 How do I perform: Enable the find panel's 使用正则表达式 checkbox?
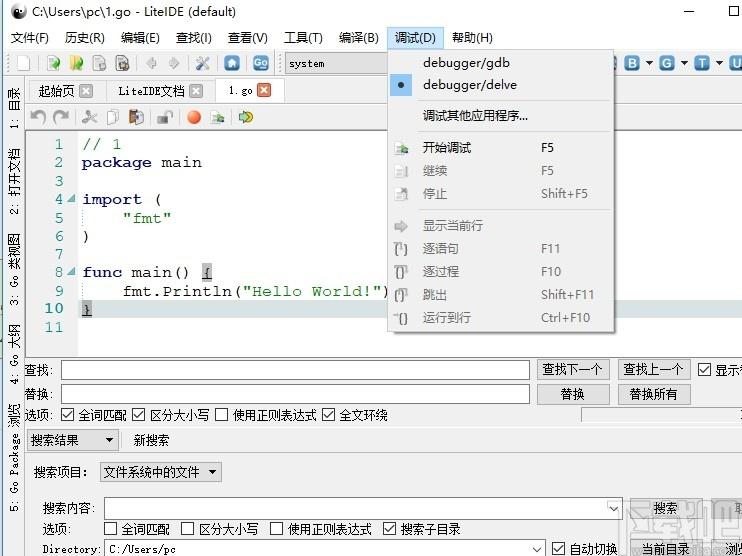click(x=221, y=415)
